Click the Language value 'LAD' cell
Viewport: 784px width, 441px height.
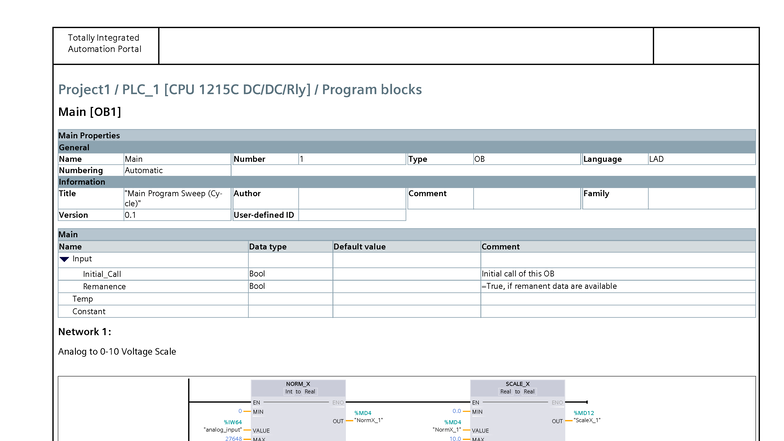tap(702, 159)
